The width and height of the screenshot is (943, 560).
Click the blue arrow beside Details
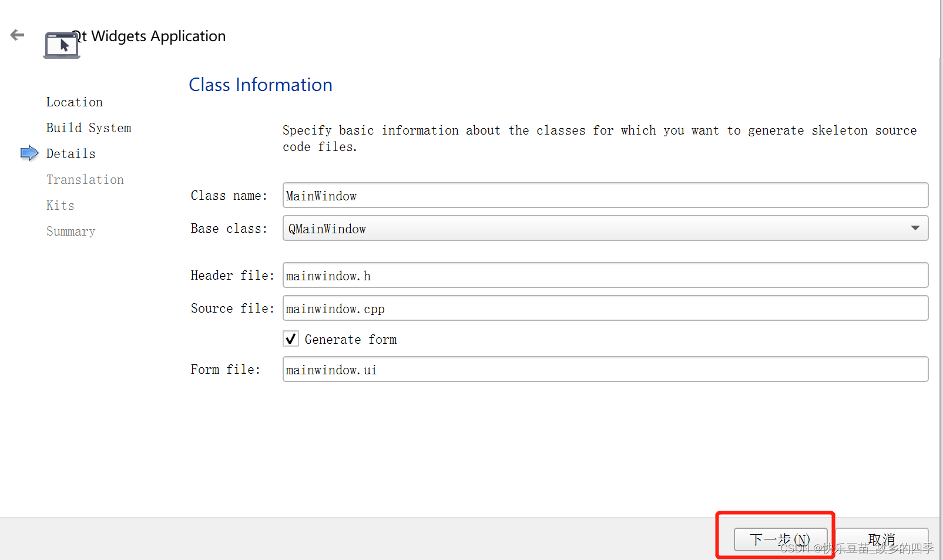pyautogui.click(x=29, y=153)
